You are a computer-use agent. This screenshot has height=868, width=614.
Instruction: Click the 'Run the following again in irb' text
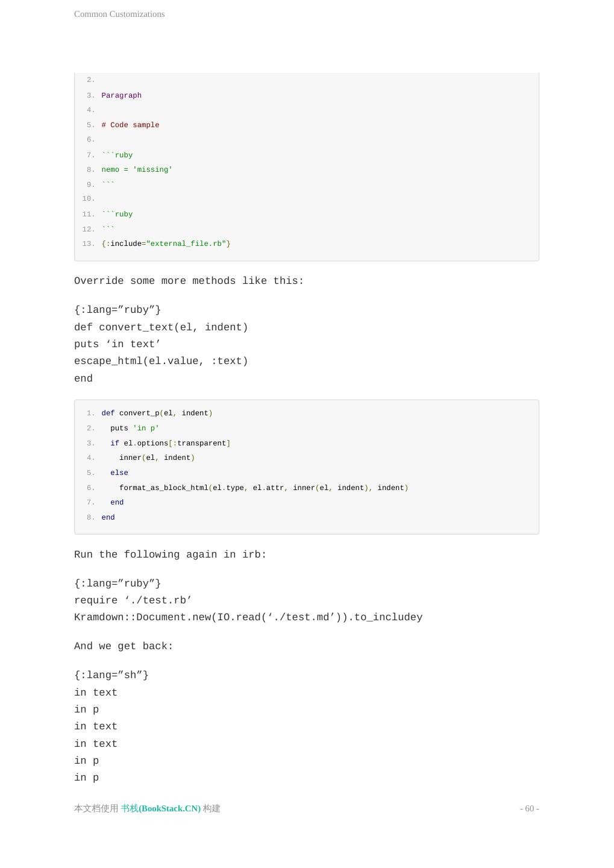[170, 555]
